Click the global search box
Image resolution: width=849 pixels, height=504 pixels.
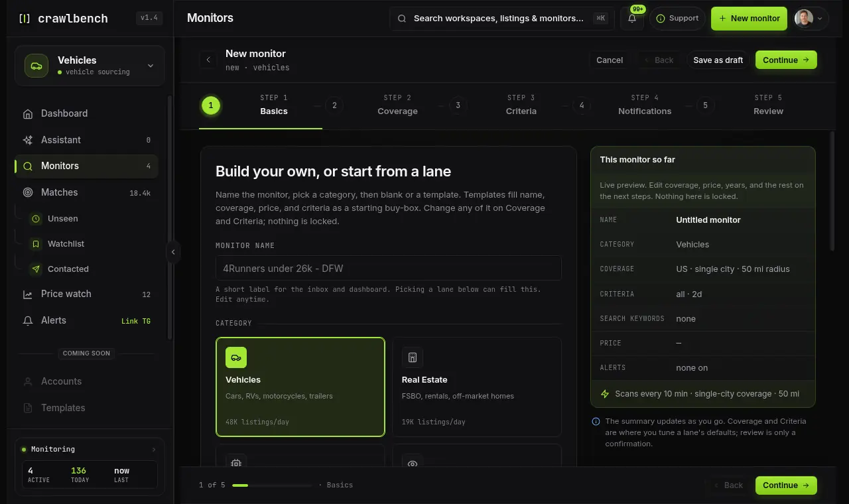tap(501, 19)
